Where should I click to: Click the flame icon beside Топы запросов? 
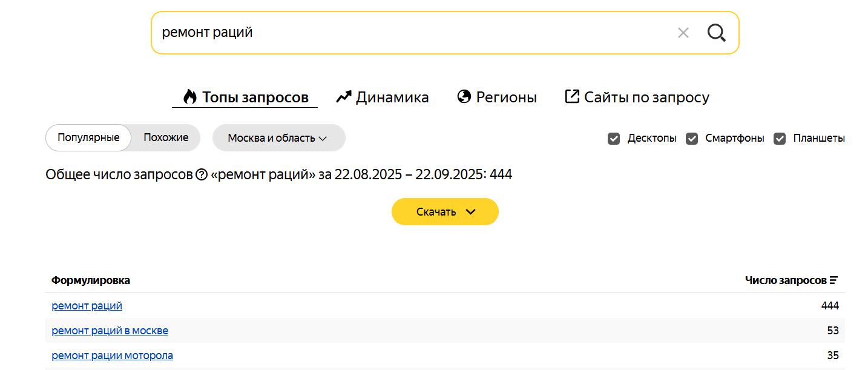point(190,97)
